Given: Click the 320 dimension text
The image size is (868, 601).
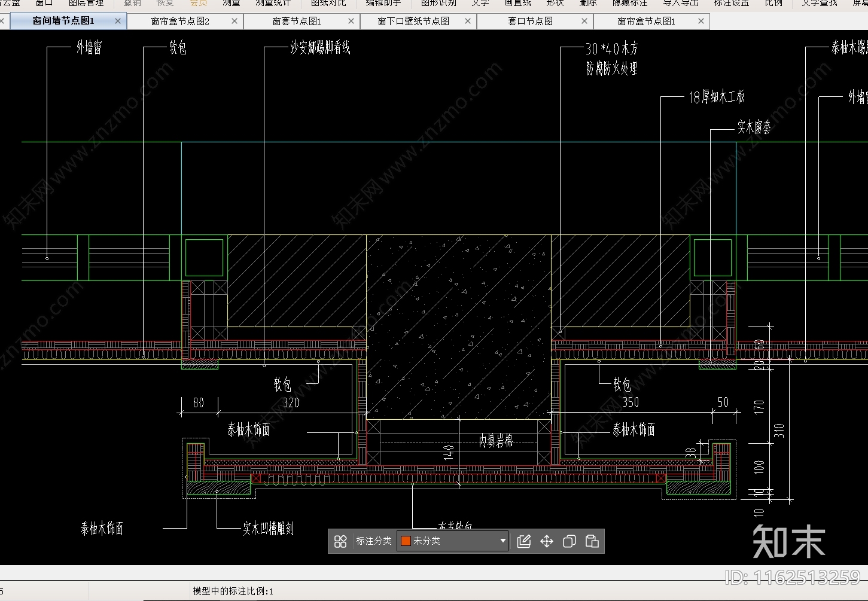Looking at the screenshot, I should (x=291, y=402).
